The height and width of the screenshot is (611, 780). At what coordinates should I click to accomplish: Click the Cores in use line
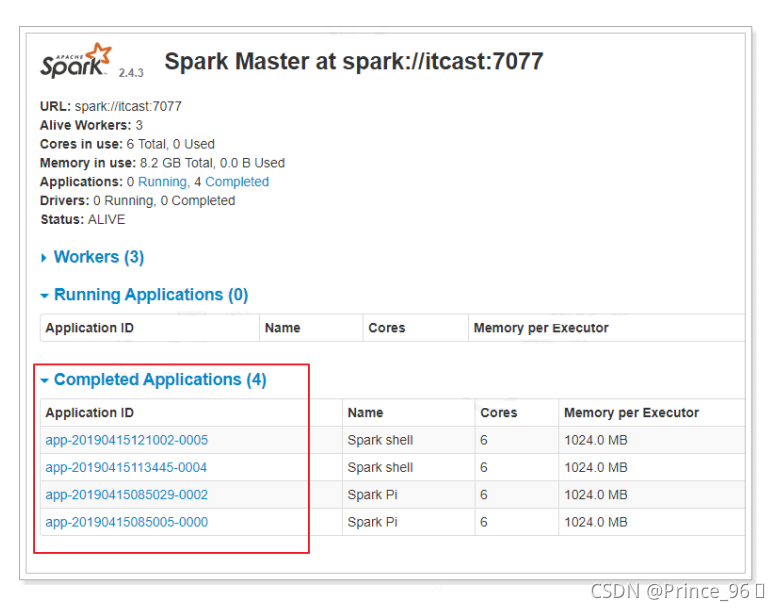(127, 144)
